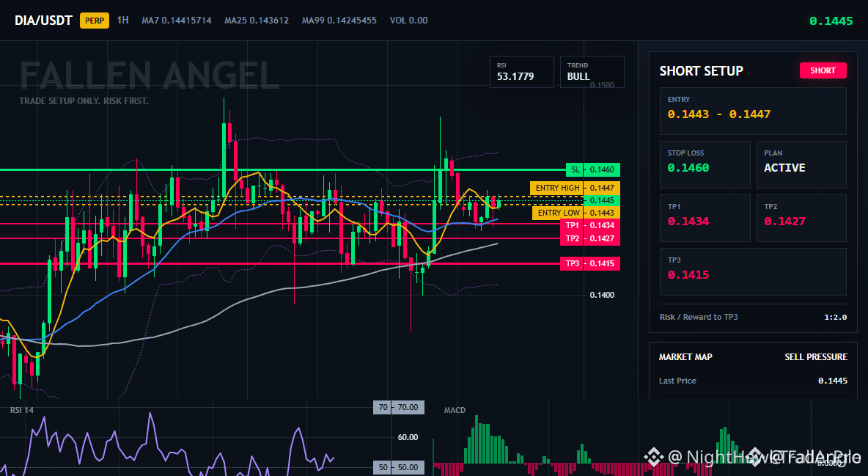Click the TP2 0.1427 chart label

590,239
